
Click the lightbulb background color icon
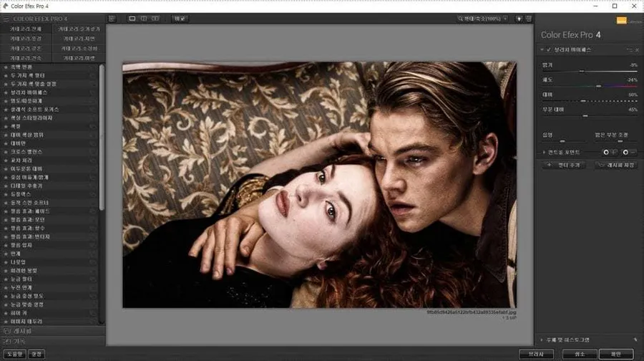[519, 19]
